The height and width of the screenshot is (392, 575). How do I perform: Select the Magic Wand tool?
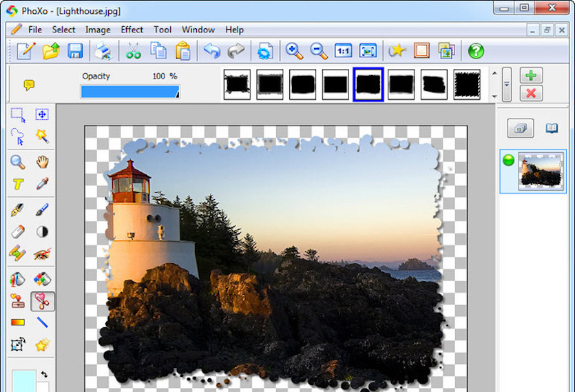coord(42,136)
